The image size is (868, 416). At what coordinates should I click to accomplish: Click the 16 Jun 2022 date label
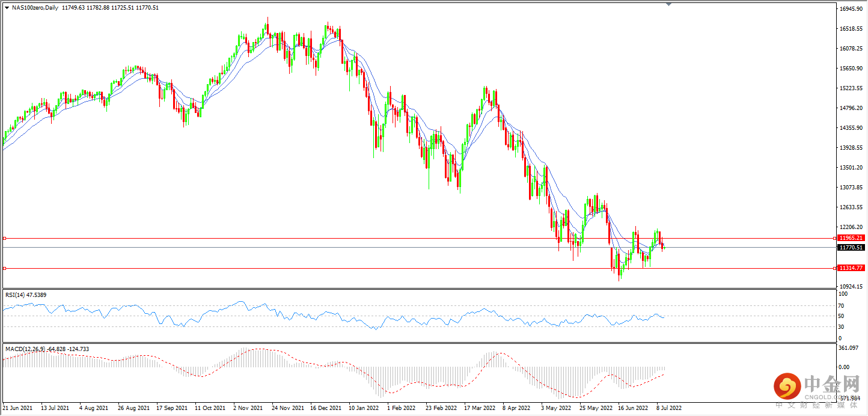click(x=633, y=408)
